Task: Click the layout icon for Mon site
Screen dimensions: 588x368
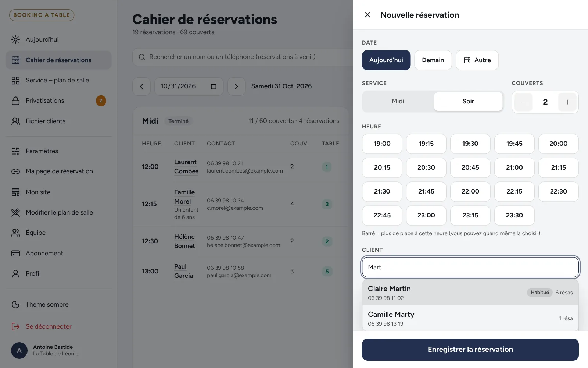Action: tap(15, 192)
